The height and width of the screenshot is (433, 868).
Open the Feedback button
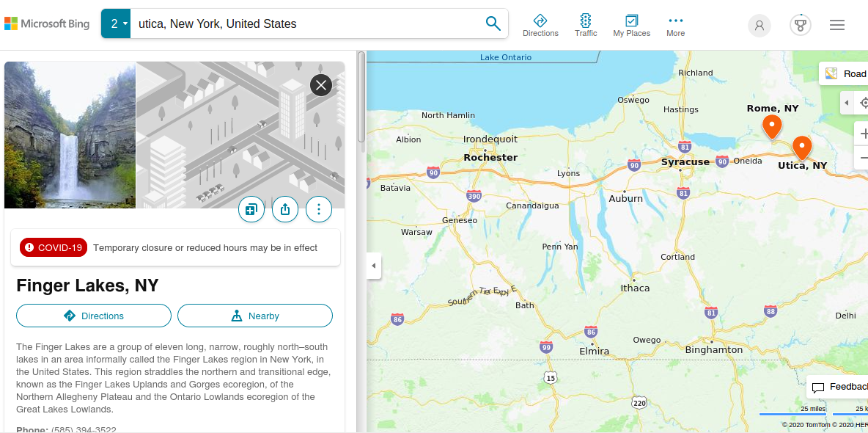click(837, 387)
